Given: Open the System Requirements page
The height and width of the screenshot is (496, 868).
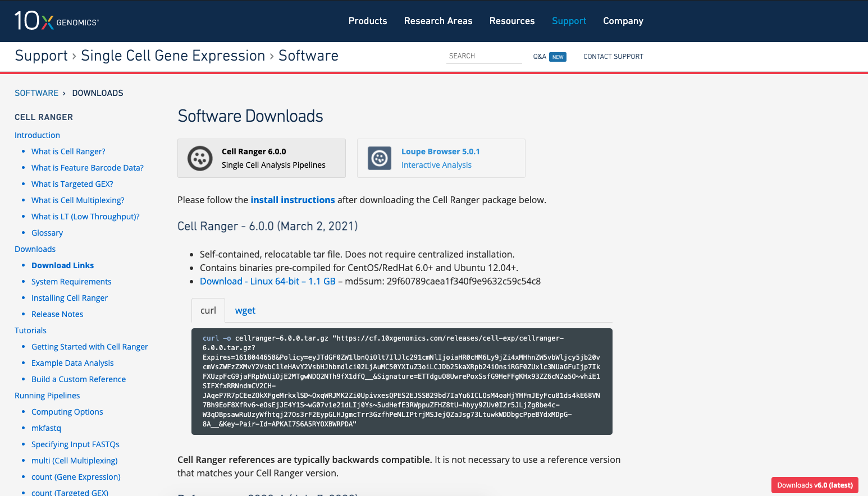Looking at the screenshot, I should point(71,282).
